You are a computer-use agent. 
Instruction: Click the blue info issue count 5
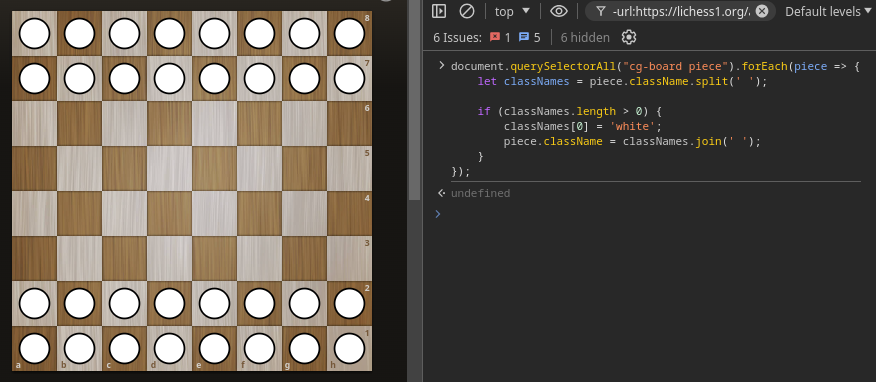pos(530,37)
